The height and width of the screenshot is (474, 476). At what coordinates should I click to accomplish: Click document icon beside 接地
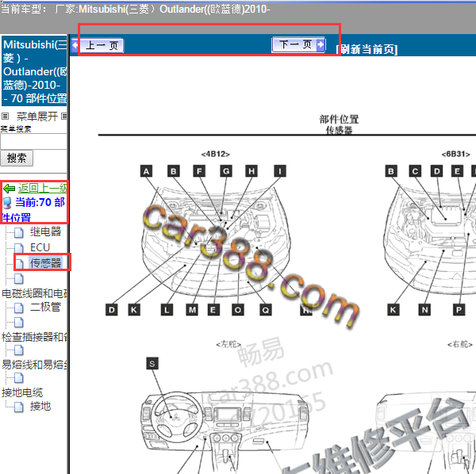click(19, 407)
